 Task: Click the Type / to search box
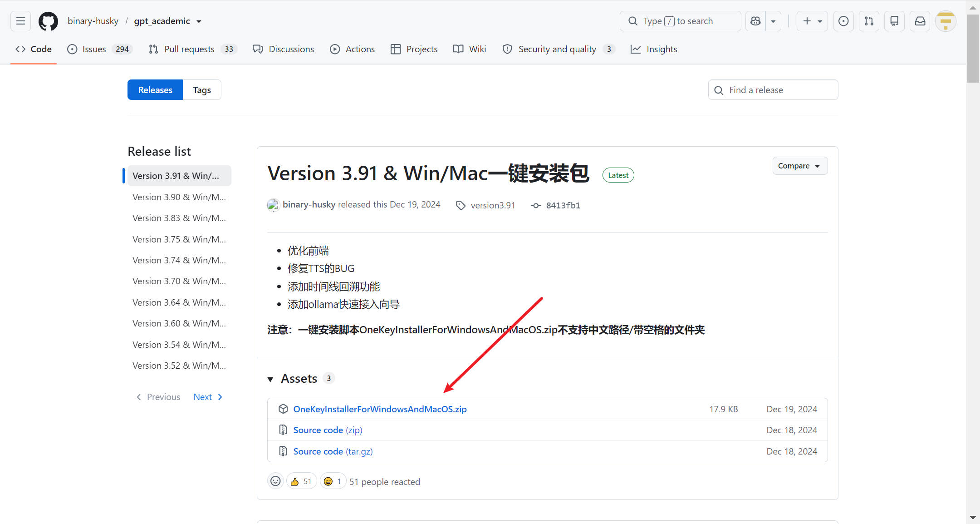tap(680, 21)
